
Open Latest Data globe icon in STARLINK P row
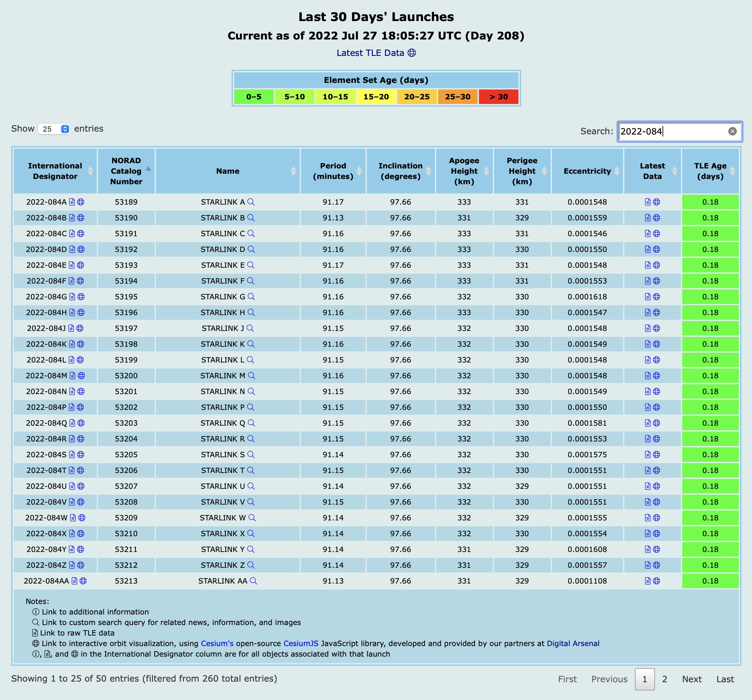(657, 407)
